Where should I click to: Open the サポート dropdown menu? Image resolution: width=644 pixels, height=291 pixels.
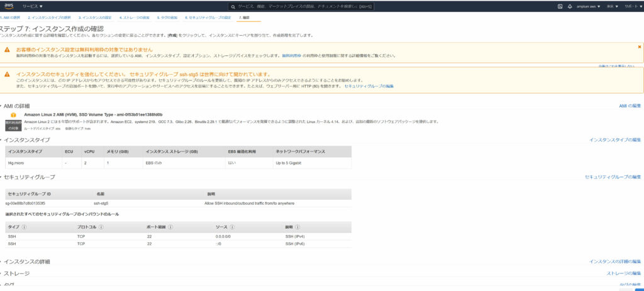(x=632, y=6)
